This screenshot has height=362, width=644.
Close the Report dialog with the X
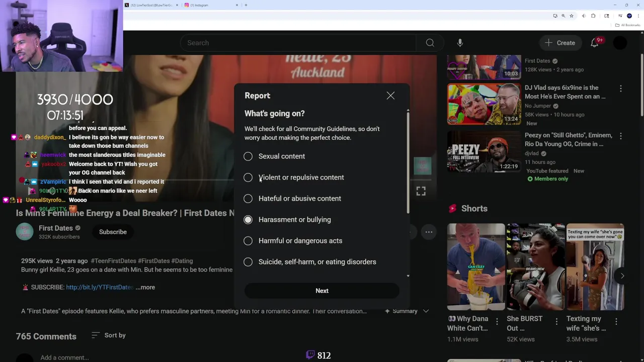click(390, 96)
